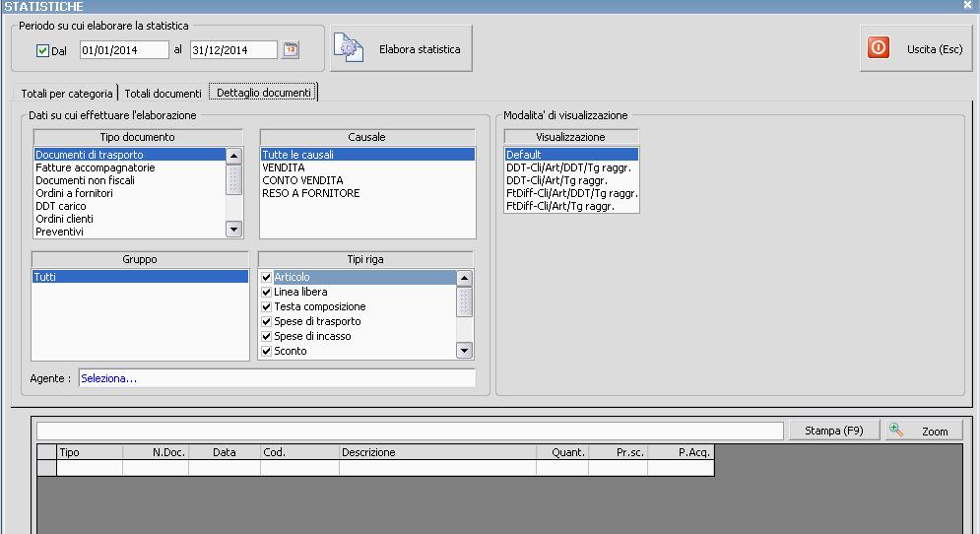Click the Tipo column header in grid

click(x=90, y=452)
